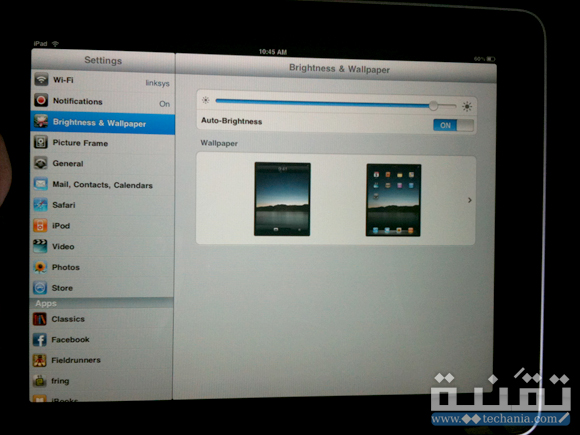Viewport: 580px width, 435px height.
Task: Open Photos settings label
Action: 65,267
